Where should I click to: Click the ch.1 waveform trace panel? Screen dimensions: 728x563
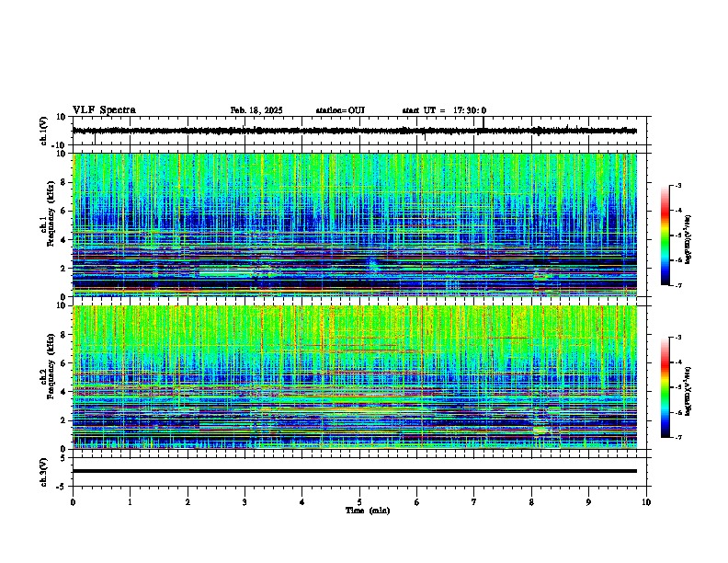[x=359, y=131]
